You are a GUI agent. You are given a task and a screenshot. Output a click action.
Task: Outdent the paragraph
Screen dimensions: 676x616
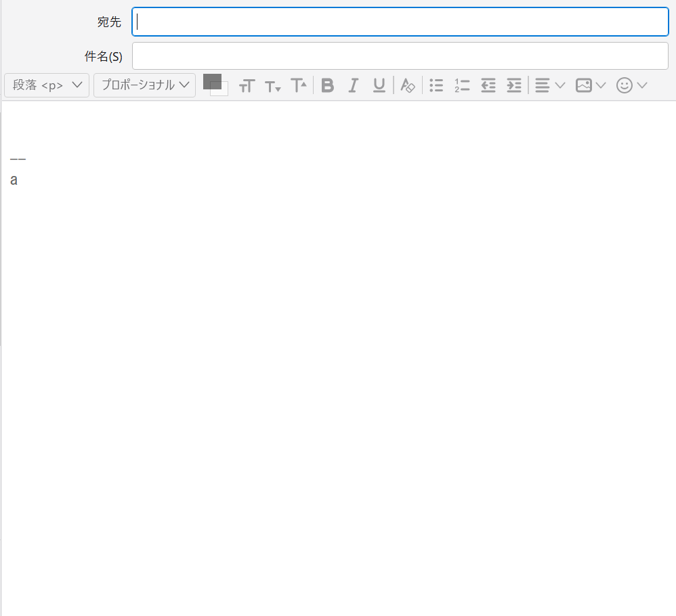pos(488,85)
